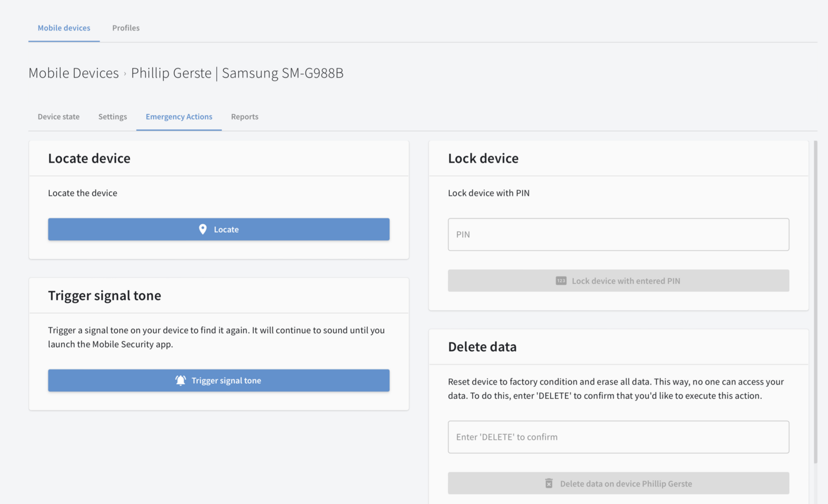Switch to the Mobile devices top tab

coord(64,28)
